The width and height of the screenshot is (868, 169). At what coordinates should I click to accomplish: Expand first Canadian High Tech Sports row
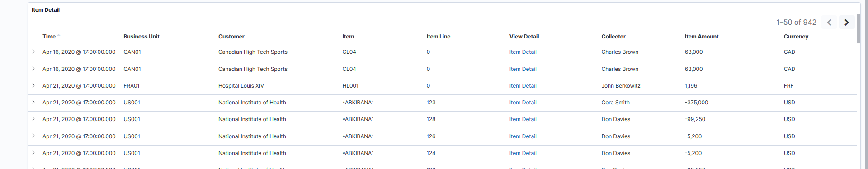pyautogui.click(x=33, y=52)
